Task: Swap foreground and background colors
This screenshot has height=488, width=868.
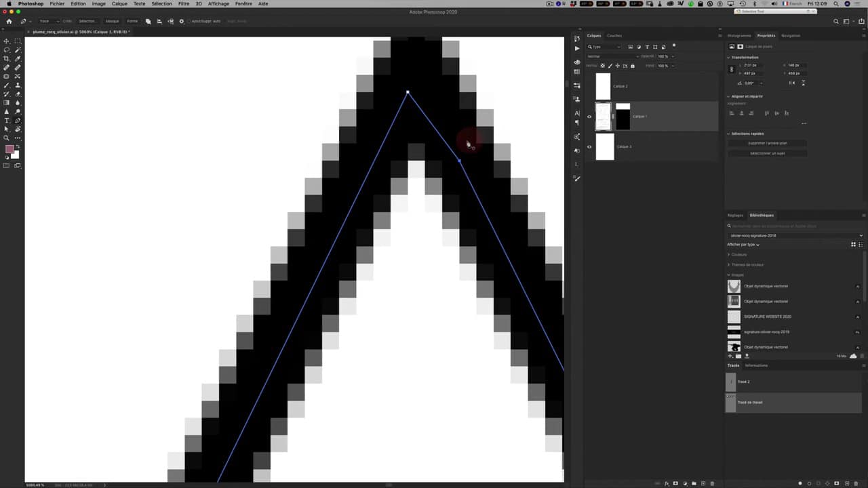Action: 18,146
